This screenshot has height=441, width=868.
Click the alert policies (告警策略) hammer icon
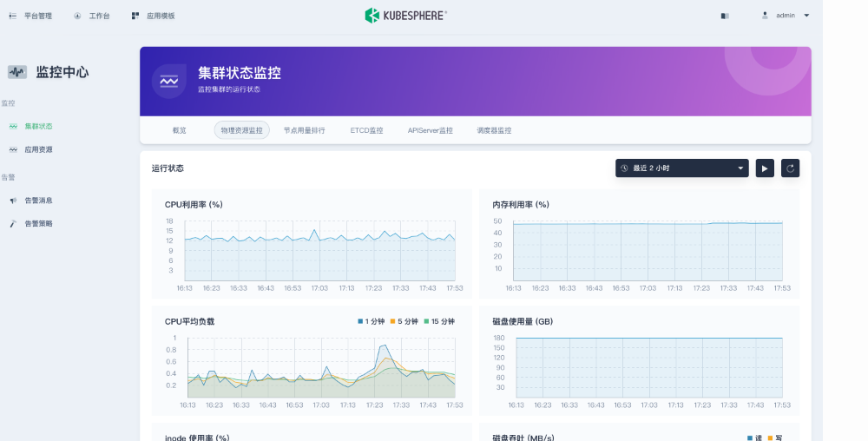click(x=13, y=224)
